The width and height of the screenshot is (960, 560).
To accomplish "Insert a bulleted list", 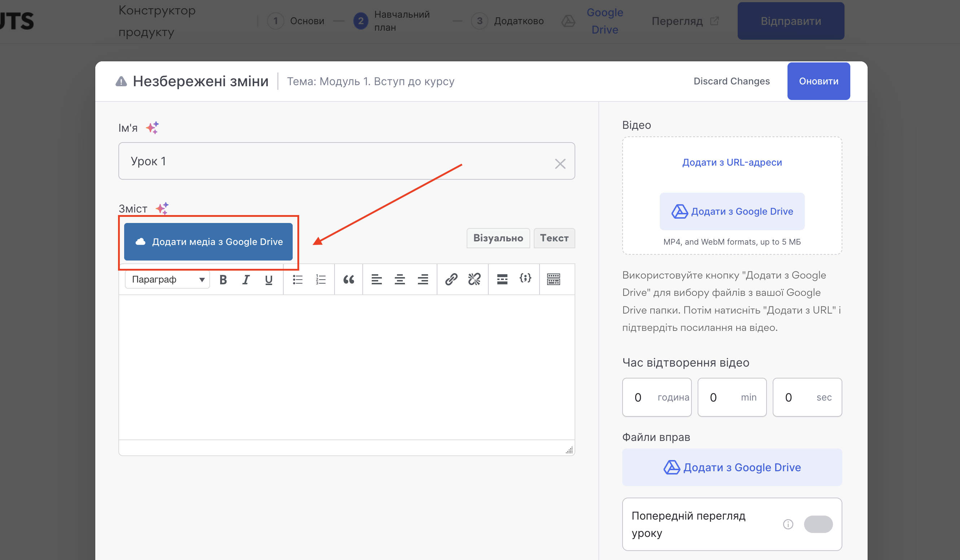I will [297, 280].
